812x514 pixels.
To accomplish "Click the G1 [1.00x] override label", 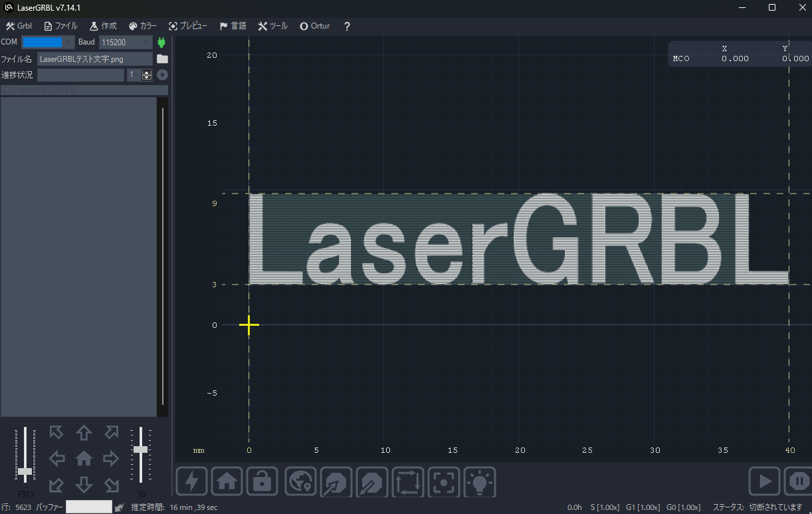I will click(x=643, y=507).
